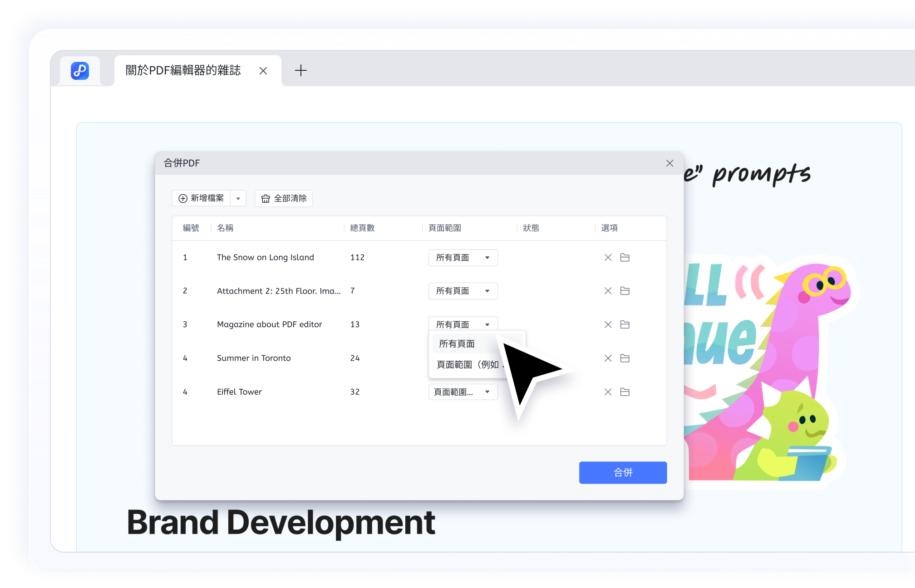
Task: Open folder icon for Summer in Toronto
Action: (x=625, y=358)
